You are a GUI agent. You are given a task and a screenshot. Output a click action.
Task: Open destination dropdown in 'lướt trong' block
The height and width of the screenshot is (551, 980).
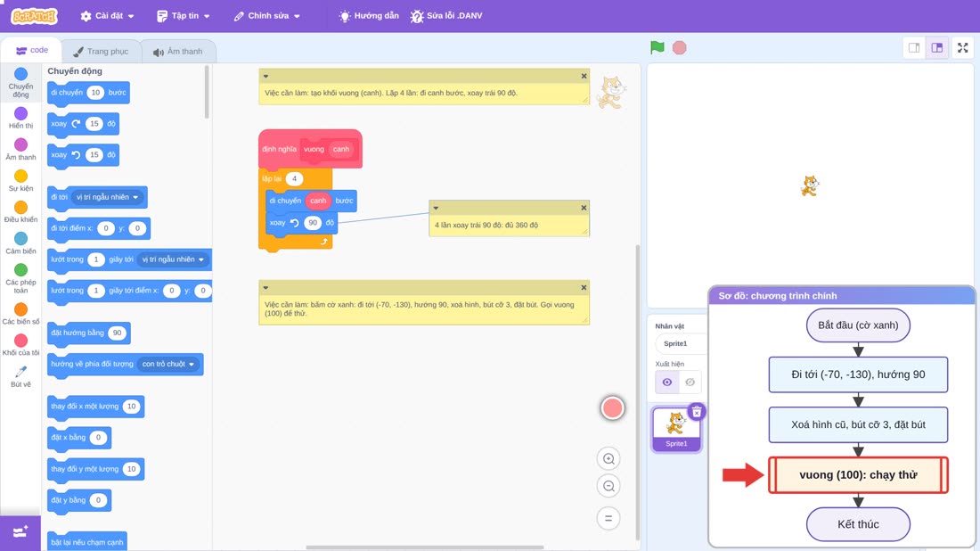click(x=173, y=259)
